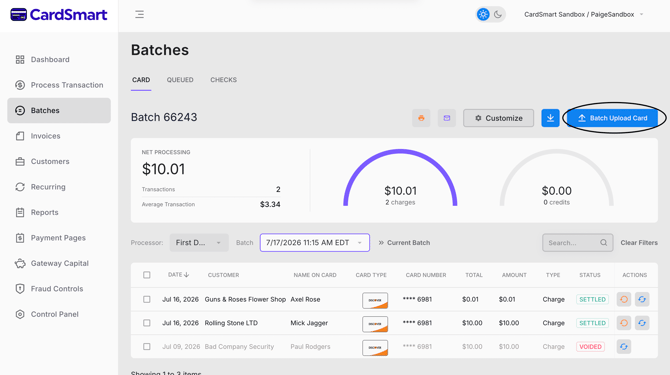Viewport: 670px width, 375px height.
Task: Sort by TOTAL column header
Action: [473, 275]
